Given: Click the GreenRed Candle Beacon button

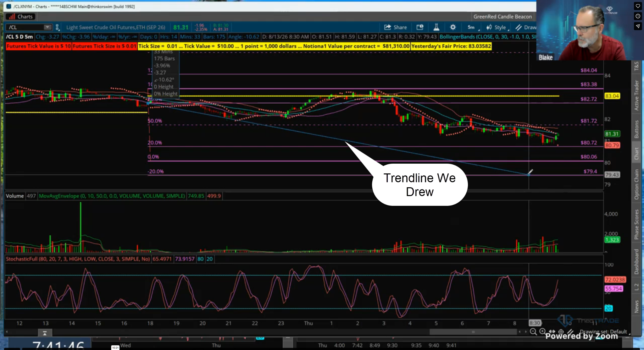Looking at the screenshot, I should pos(502,17).
